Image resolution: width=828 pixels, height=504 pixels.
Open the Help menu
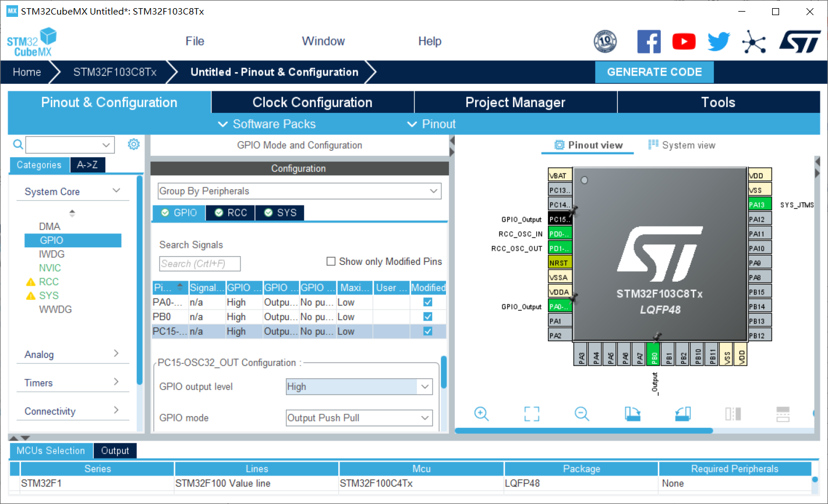[430, 41]
